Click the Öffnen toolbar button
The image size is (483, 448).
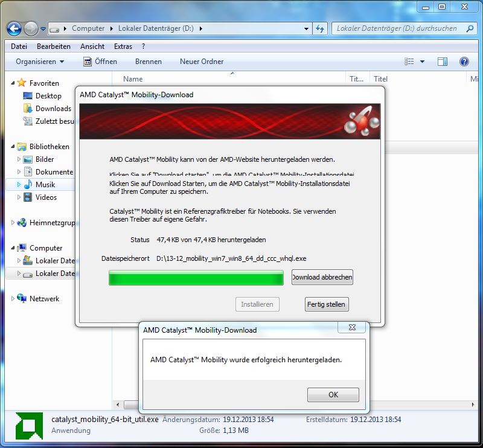[x=100, y=62]
